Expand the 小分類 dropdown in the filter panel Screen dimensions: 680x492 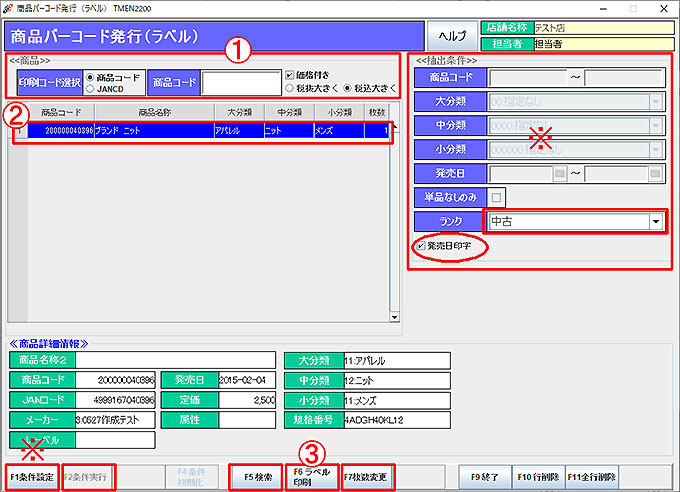656,149
